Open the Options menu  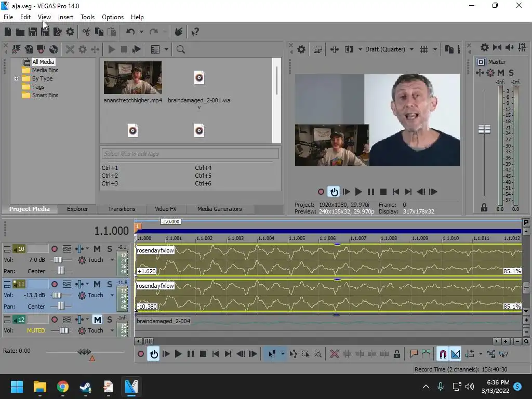[x=113, y=17]
